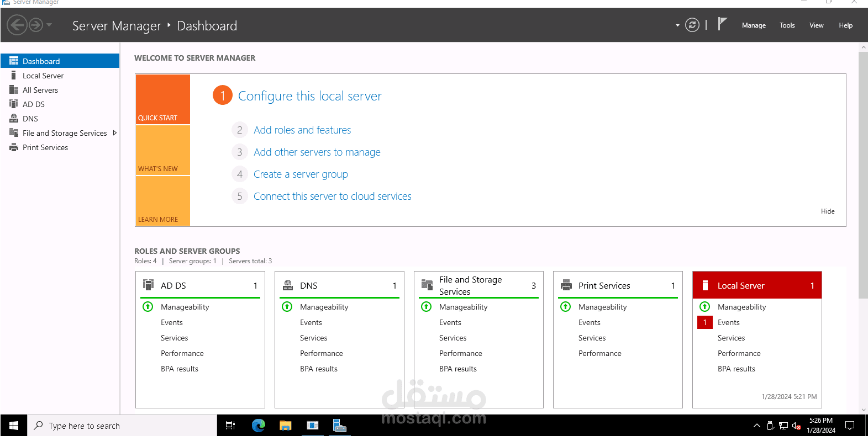868x436 pixels.
Task: Open Task View on the taskbar
Action: tap(230, 426)
